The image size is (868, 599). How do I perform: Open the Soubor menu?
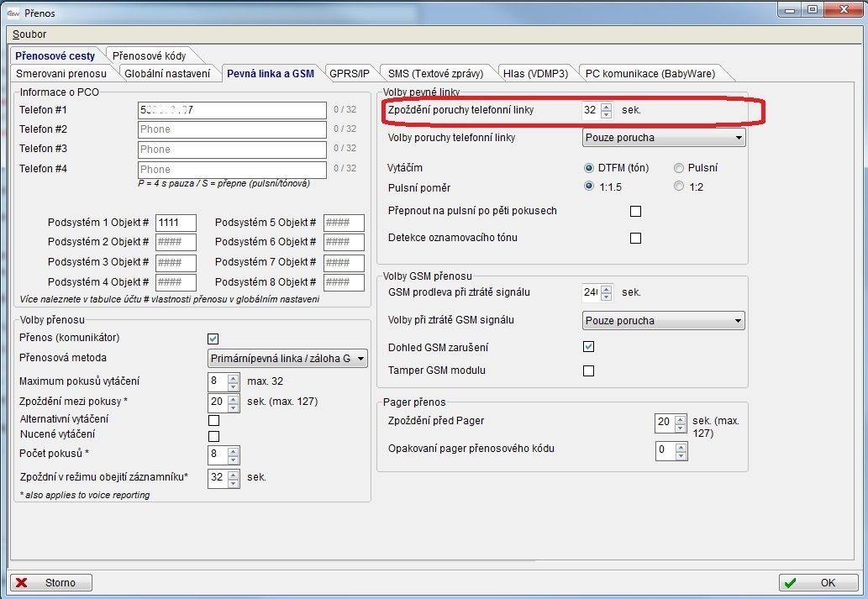(29, 34)
